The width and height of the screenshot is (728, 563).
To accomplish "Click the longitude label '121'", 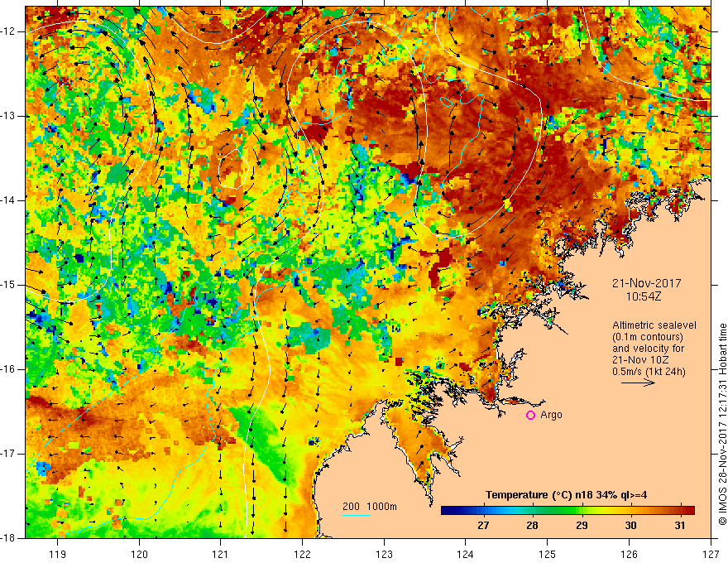I will click(x=221, y=554).
